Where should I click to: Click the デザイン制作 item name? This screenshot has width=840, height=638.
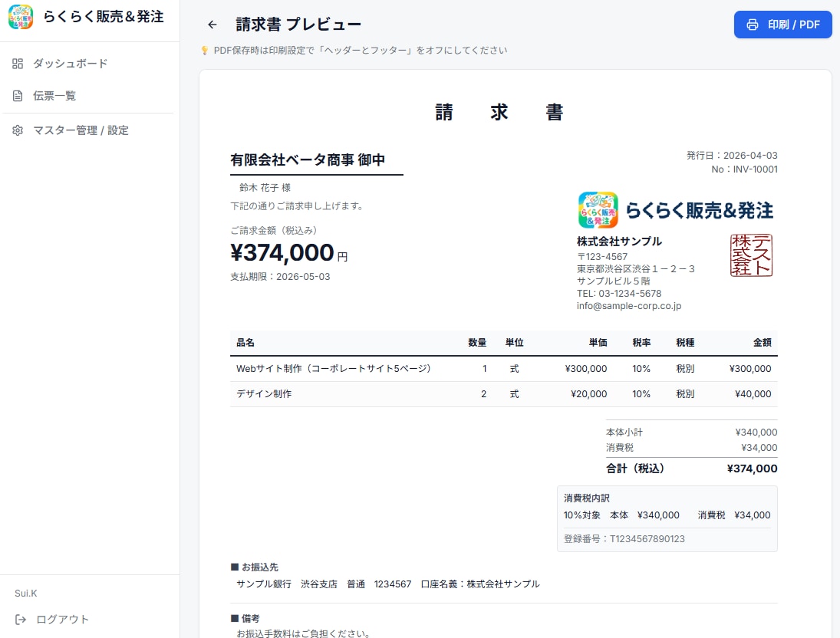(264, 393)
